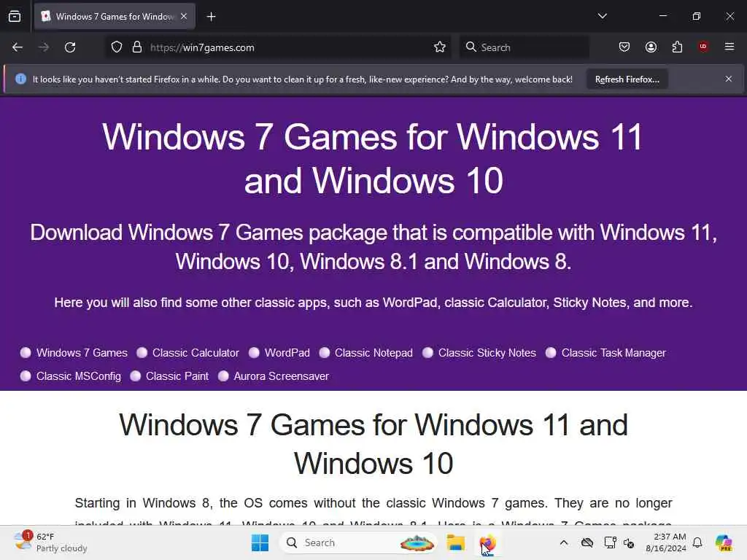Focus the Firefox Search box
The image size is (747, 560).
pyautogui.click(x=524, y=47)
